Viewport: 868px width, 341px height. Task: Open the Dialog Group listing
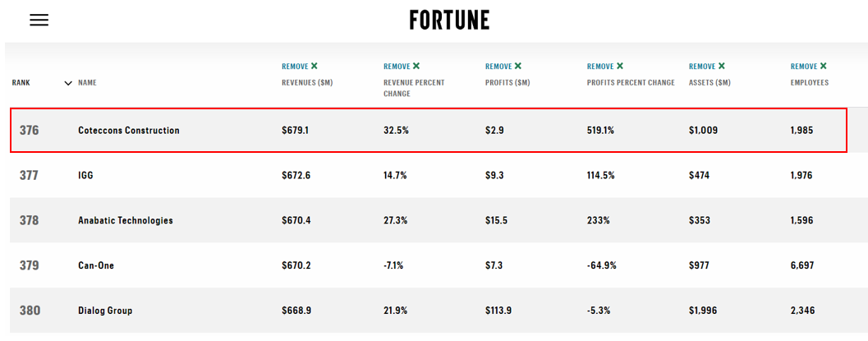(105, 311)
